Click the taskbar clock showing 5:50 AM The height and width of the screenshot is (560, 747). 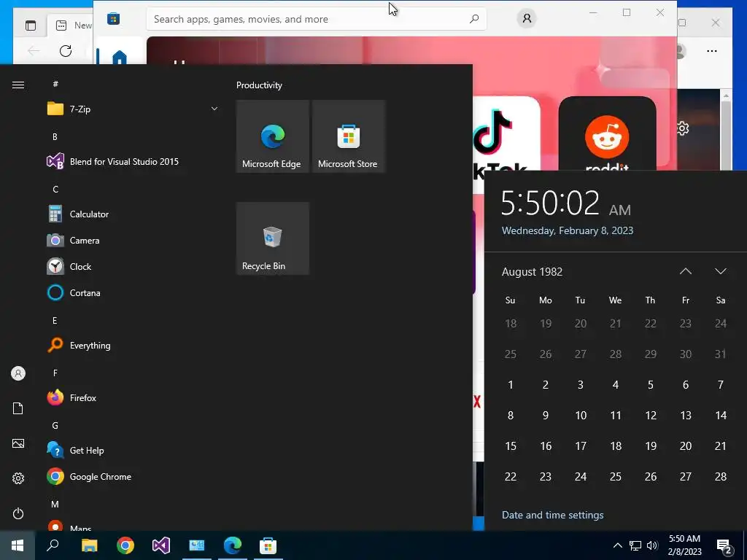[x=684, y=545]
